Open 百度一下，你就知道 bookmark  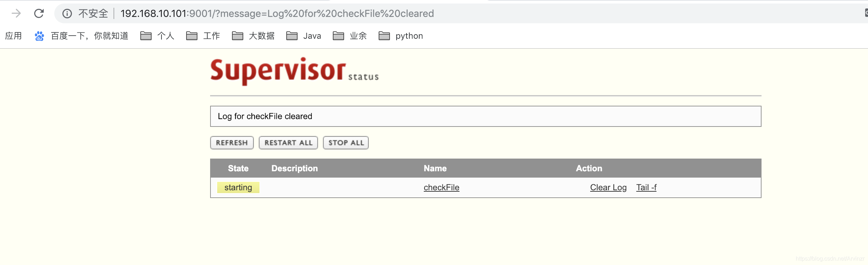tap(90, 36)
